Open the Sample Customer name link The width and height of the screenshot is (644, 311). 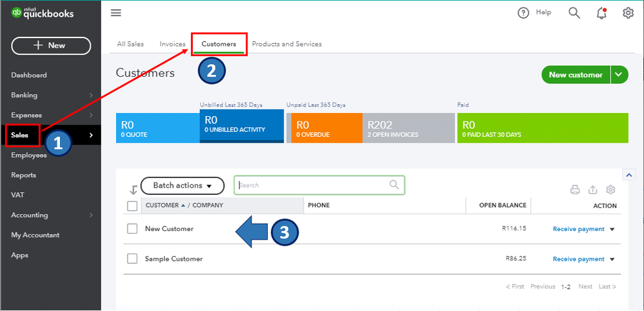coord(174,259)
